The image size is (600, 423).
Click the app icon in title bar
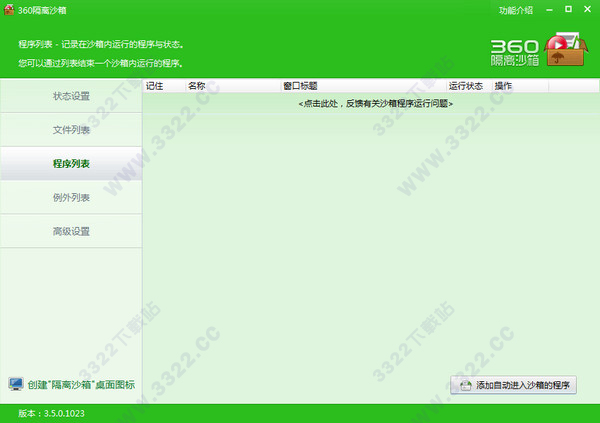[9, 10]
